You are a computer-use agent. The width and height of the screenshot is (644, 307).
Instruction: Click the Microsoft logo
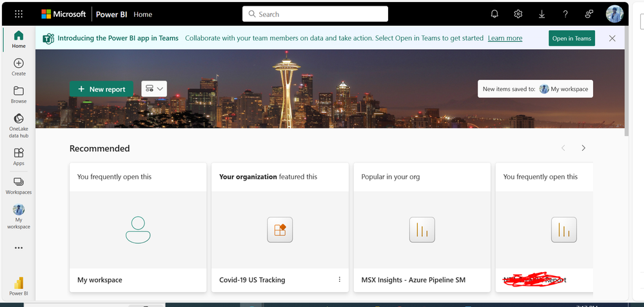[x=64, y=14]
